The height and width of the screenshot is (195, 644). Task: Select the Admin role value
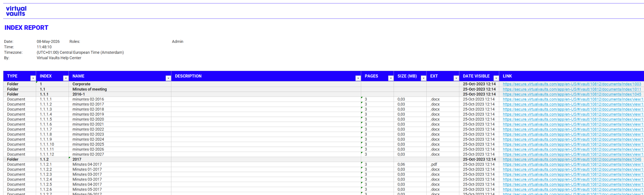(x=178, y=42)
